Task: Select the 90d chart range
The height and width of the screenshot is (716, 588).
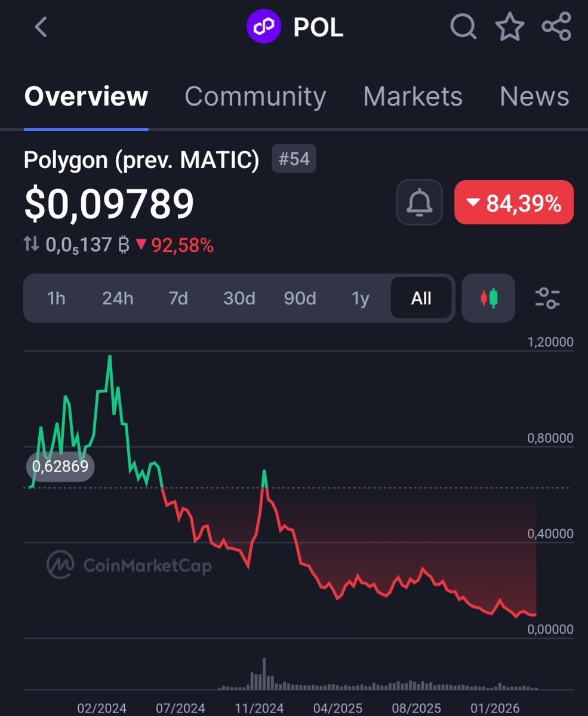Action: click(300, 298)
